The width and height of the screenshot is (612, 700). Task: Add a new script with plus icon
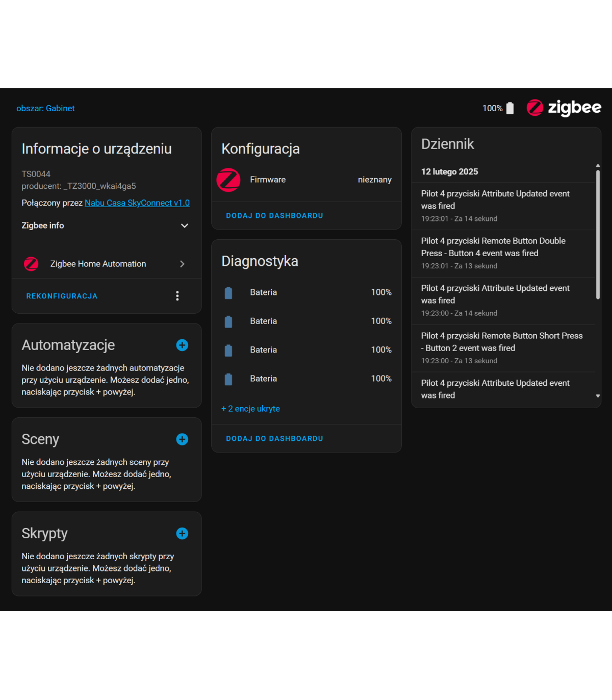pos(182,534)
